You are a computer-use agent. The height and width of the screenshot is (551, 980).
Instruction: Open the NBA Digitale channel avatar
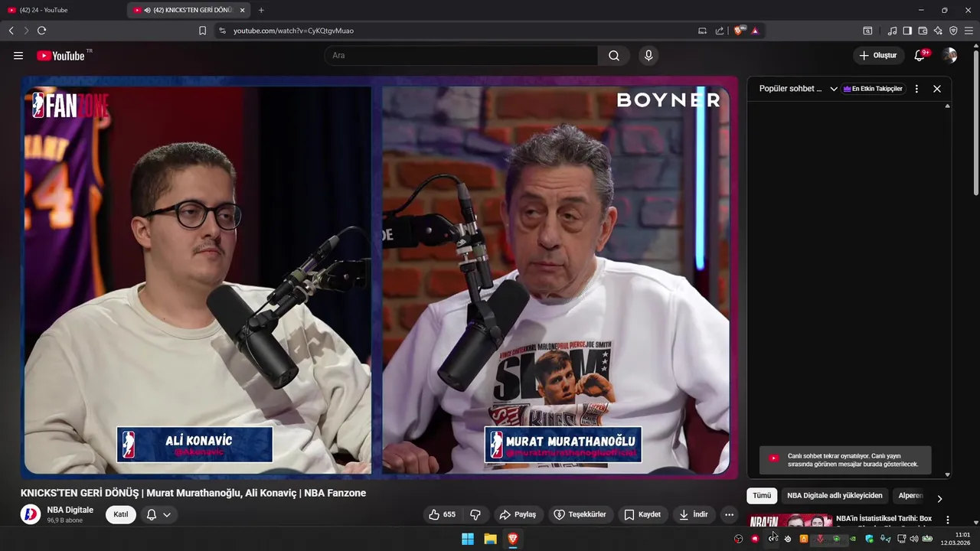click(x=30, y=514)
